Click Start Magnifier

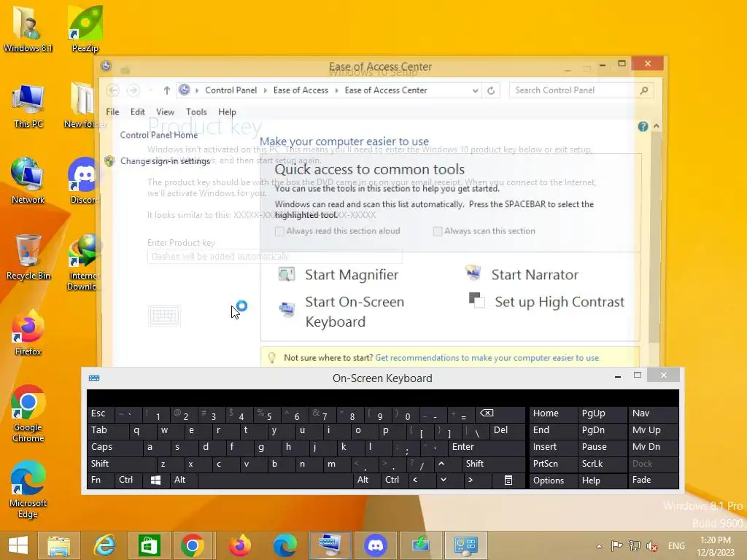click(338, 275)
